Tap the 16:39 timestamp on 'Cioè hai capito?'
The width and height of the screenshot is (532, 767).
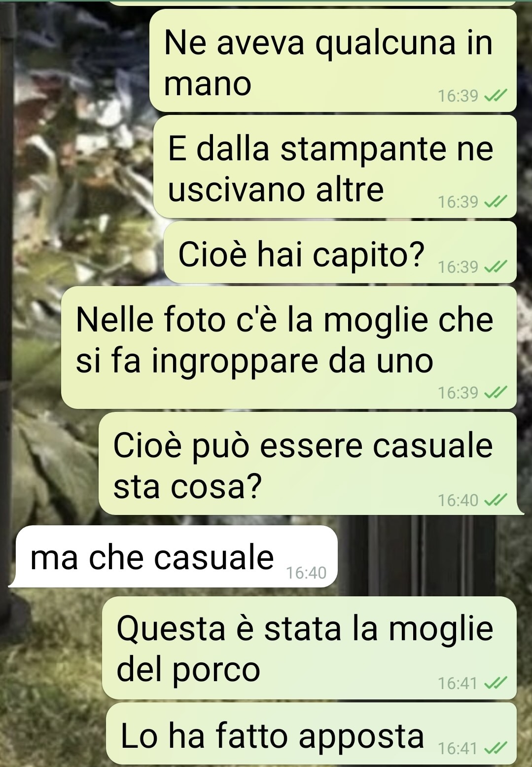458,267
